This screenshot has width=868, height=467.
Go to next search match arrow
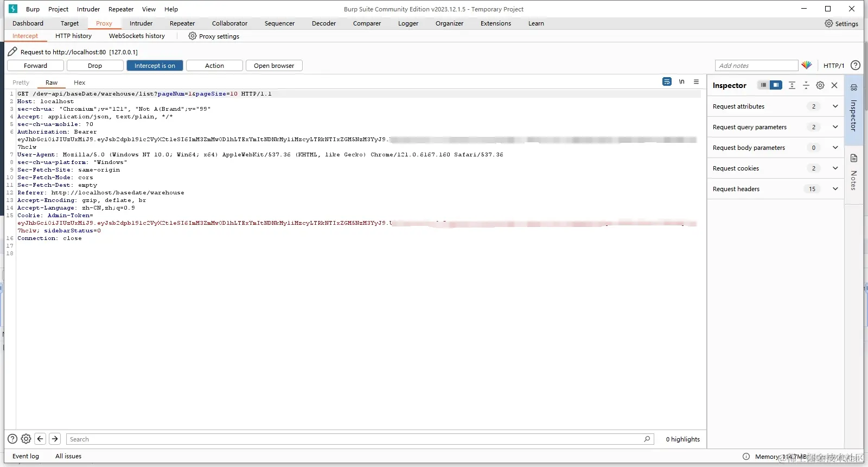click(55, 439)
